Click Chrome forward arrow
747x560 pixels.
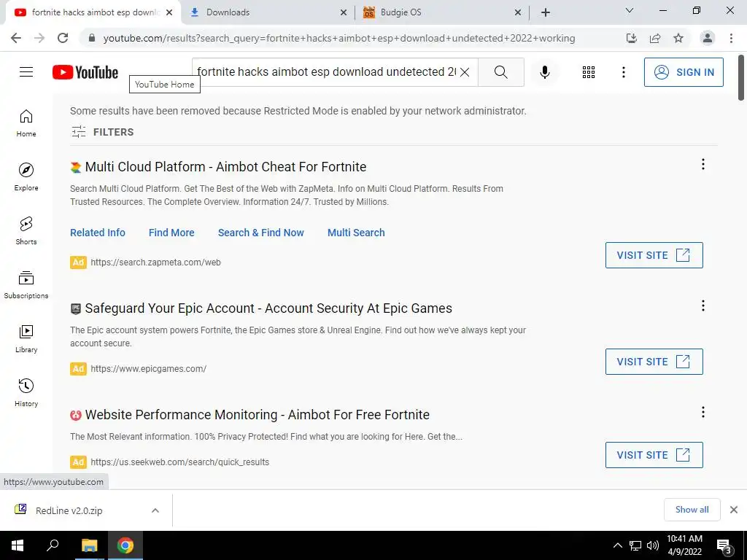click(x=39, y=38)
